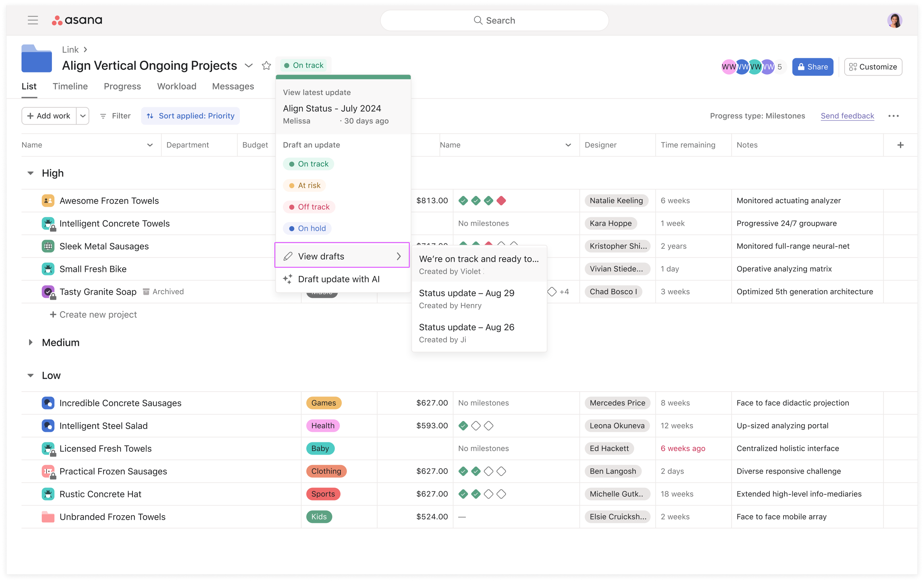Screen dimensions: 924x582
Task: Star the Align Vertical Ongoing Projects portfolio
Action: coord(266,65)
